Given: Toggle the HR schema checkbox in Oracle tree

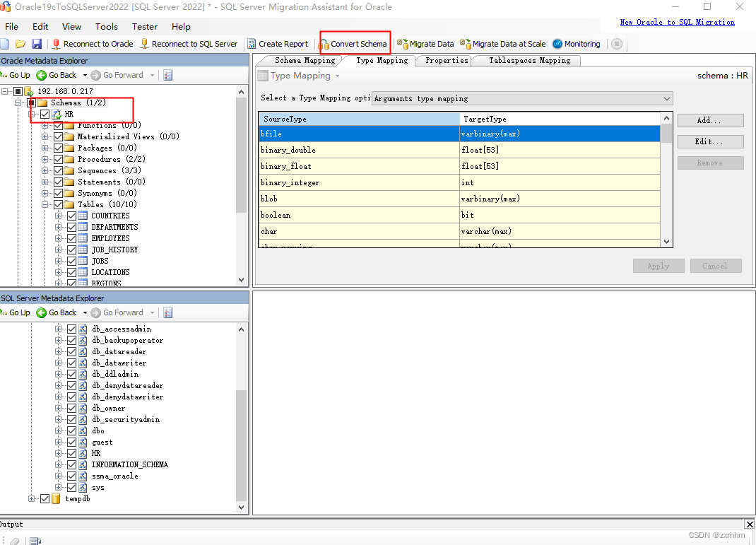Looking at the screenshot, I should [x=45, y=115].
